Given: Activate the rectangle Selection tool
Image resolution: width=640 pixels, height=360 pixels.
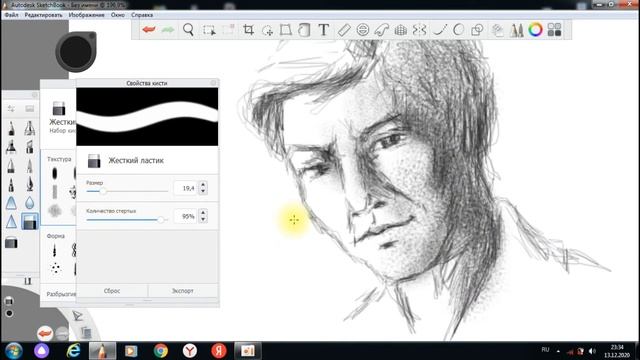Looking at the screenshot, I should click(x=209, y=30).
